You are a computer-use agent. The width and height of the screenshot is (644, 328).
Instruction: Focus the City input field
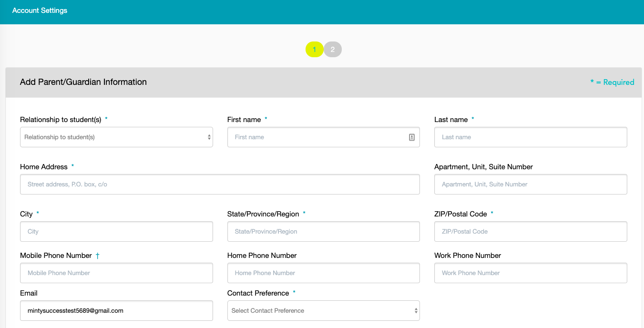coord(116,231)
